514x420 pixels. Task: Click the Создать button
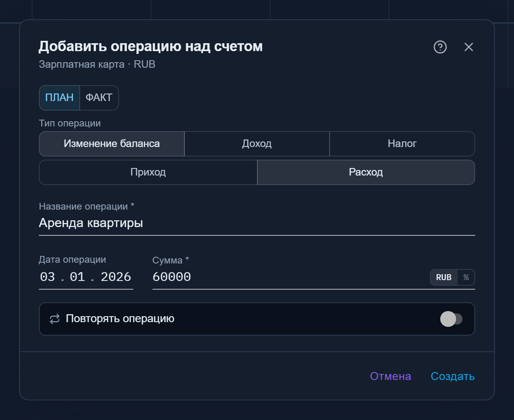[x=453, y=376]
